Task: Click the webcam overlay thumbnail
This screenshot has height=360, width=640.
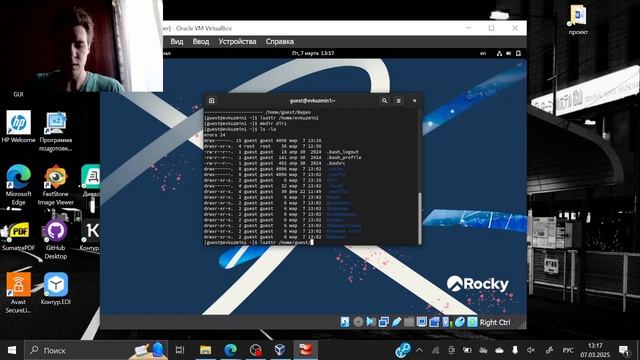Action: coord(81,46)
